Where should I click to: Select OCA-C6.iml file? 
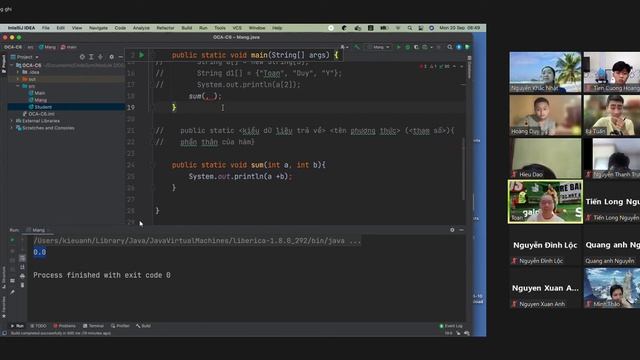click(x=38, y=114)
